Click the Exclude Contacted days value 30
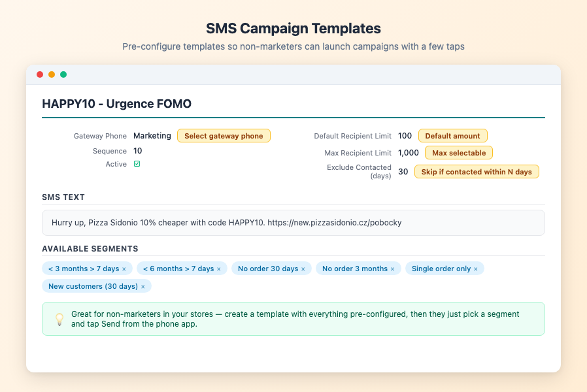Image resolution: width=587 pixels, height=392 pixels. tap(403, 172)
